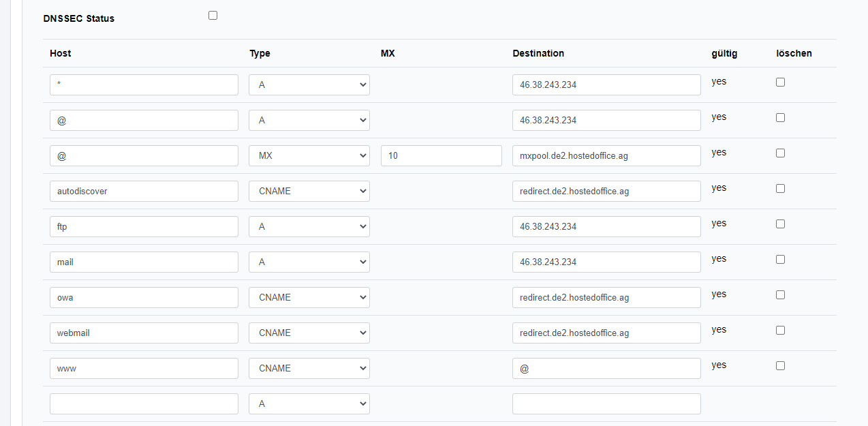Change record type of owa row
Image resolution: width=868 pixels, height=426 pixels.
click(x=309, y=297)
